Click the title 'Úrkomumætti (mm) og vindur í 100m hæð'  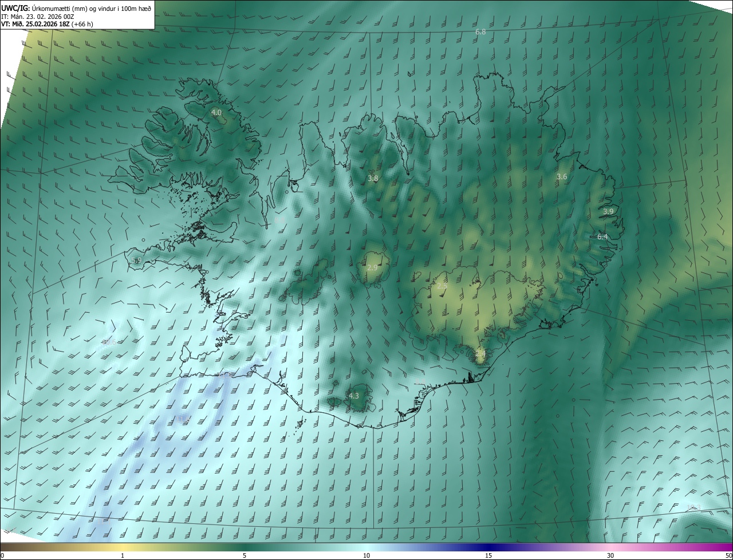[91, 7]
